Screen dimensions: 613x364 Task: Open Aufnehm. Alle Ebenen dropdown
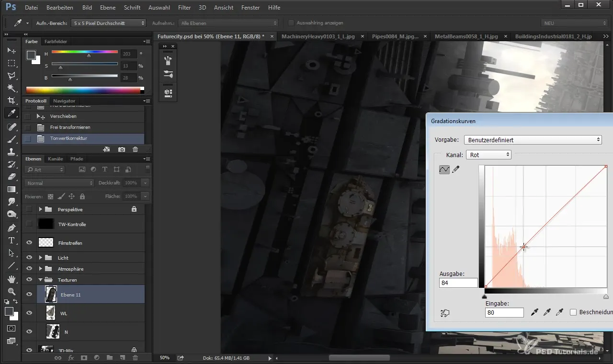[x=228, y=23]
